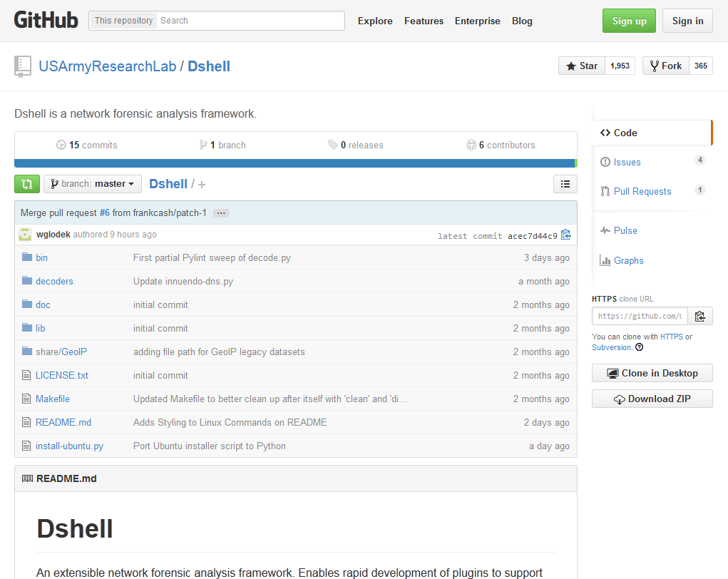The height and width of the screenshot is (579, 728).
Task: Click the Pull Requests icon in sidebar
Action: (x=605, y=191)
